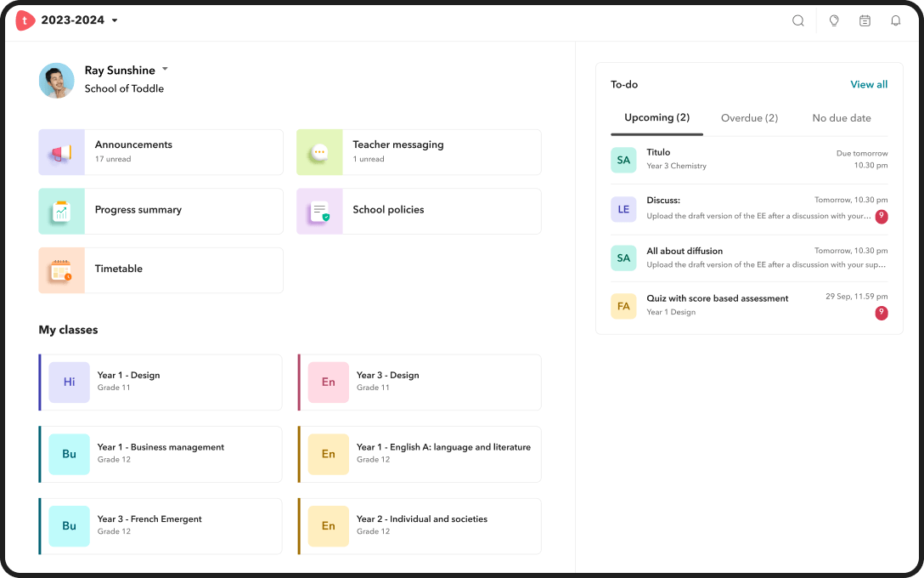Click the Bu badge of French Emergent class
924x578 pixels.
tap(69, 526)
